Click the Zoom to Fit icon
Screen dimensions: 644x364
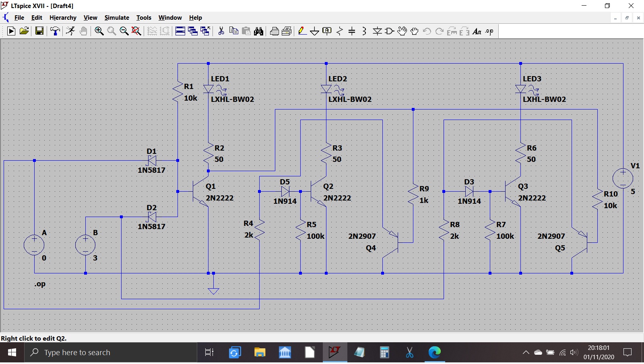pyautogui.click(x=136, y=31)
